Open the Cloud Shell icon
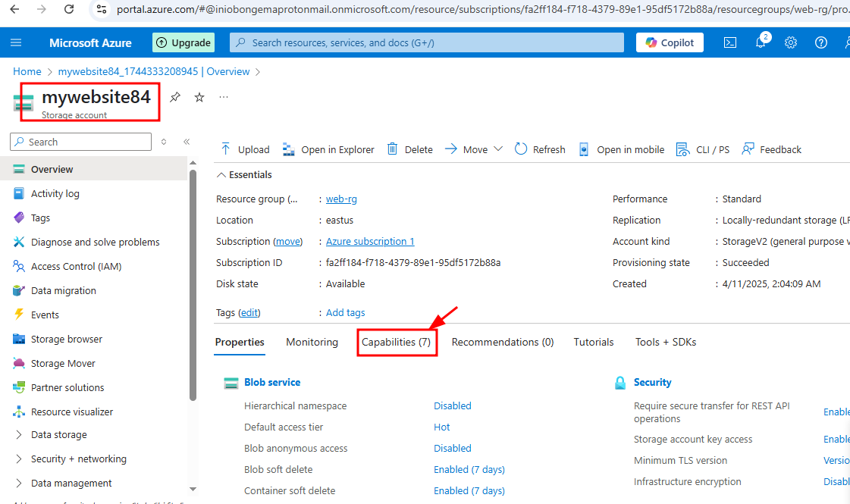This screenshot has width=850, height=504. (730, 42)
